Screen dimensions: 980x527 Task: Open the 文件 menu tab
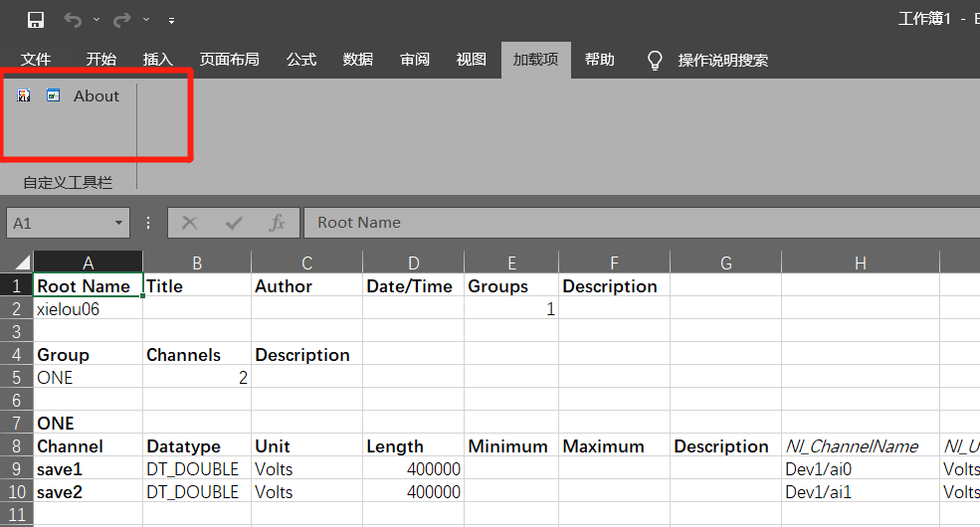pos(36,60)
